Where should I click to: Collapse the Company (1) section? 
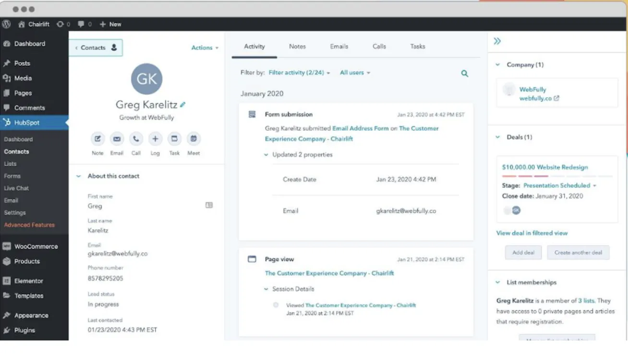[x=498, y=65]
